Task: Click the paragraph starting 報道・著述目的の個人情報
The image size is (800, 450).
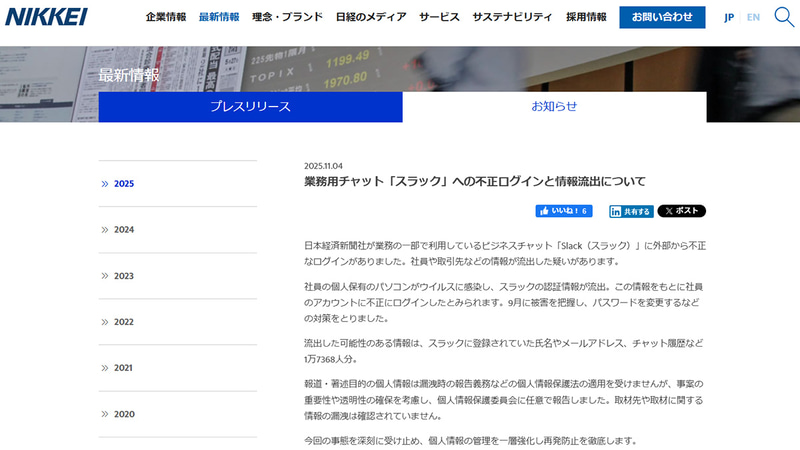Action: (504, 400)
